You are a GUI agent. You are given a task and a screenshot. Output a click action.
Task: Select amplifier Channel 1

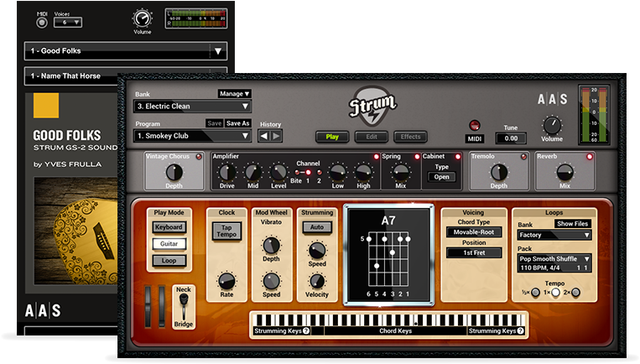coord(308,172)
